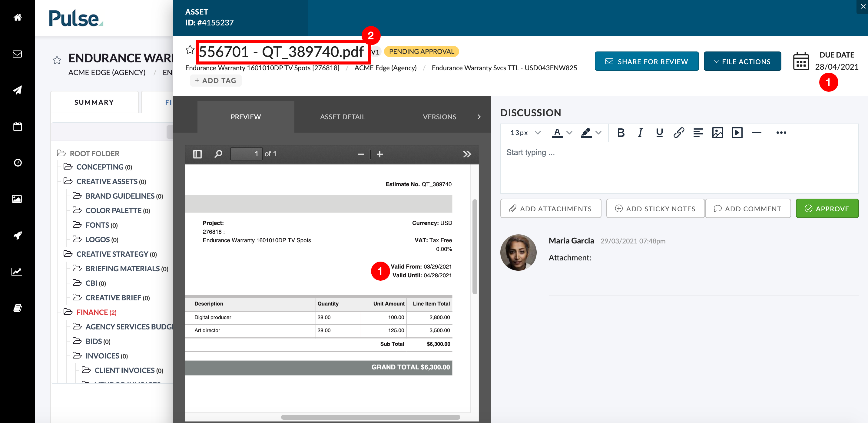
Task: Open the PDF search magnifier
Action: (x=218, y=154)
